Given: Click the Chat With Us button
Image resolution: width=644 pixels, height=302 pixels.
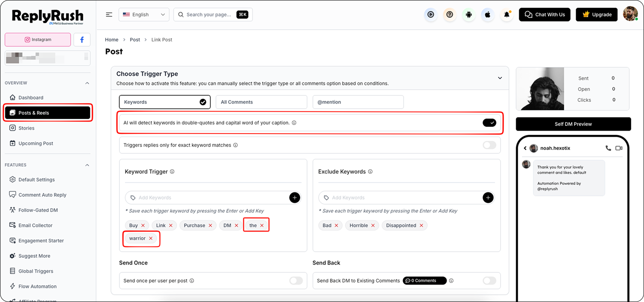Looking at the screenshot, I should pos(545,15).
